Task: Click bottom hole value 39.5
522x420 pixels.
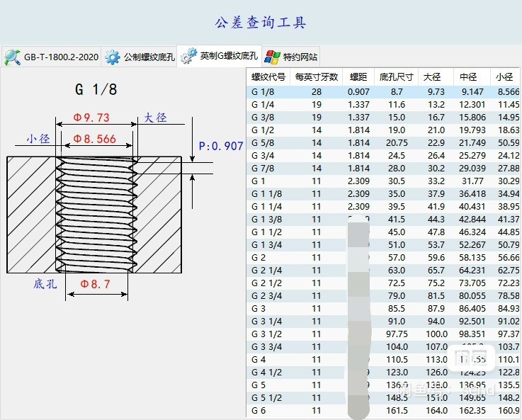Action: 397,207
